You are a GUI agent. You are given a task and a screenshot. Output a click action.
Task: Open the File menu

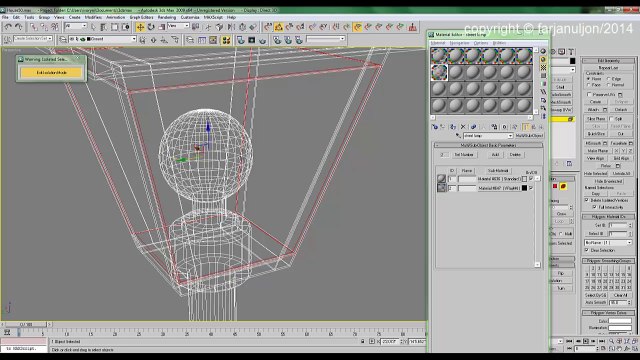point(5,18)
